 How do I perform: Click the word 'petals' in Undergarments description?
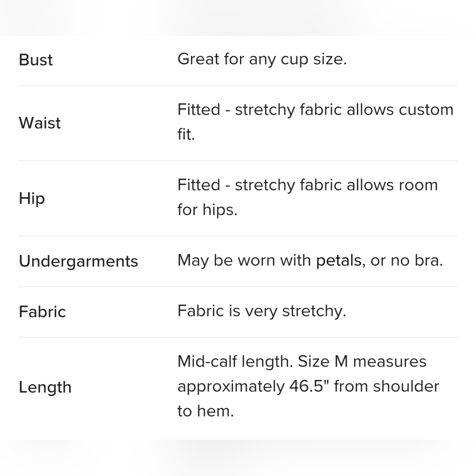coord(339,261)
